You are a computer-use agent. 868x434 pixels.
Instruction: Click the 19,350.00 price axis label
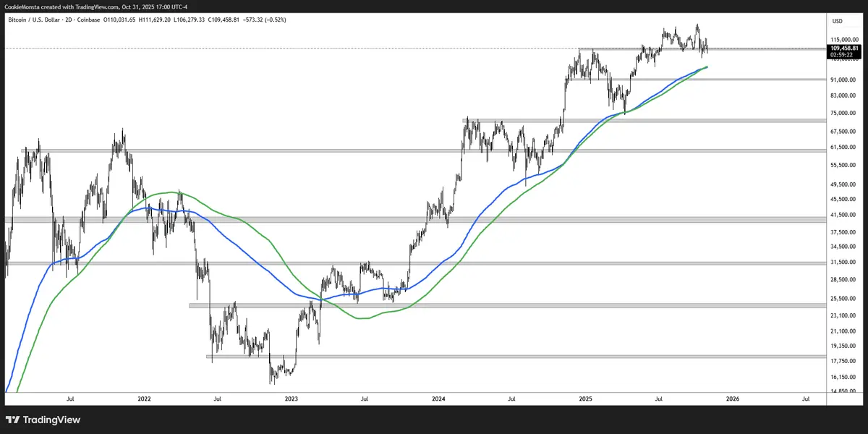coord(844,346)
